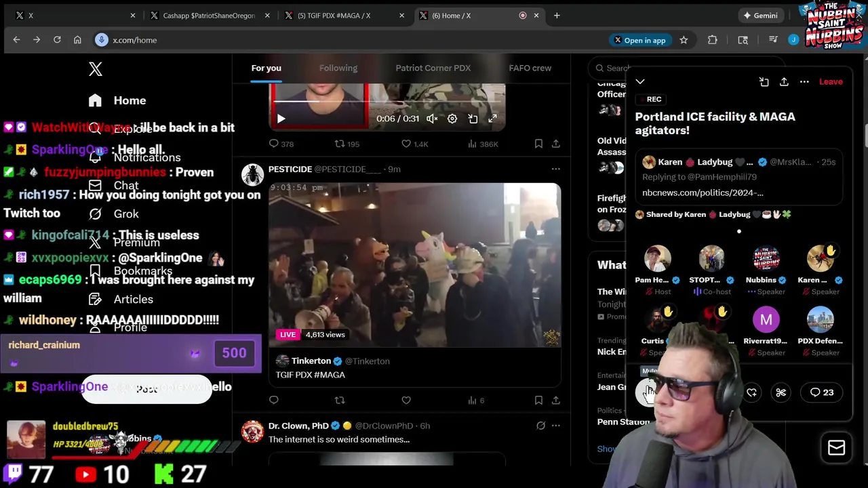The width and height of the screenshot is (868, 488).
Task: Close the (6) Home / X tab
Action: (x=536, y=16)
